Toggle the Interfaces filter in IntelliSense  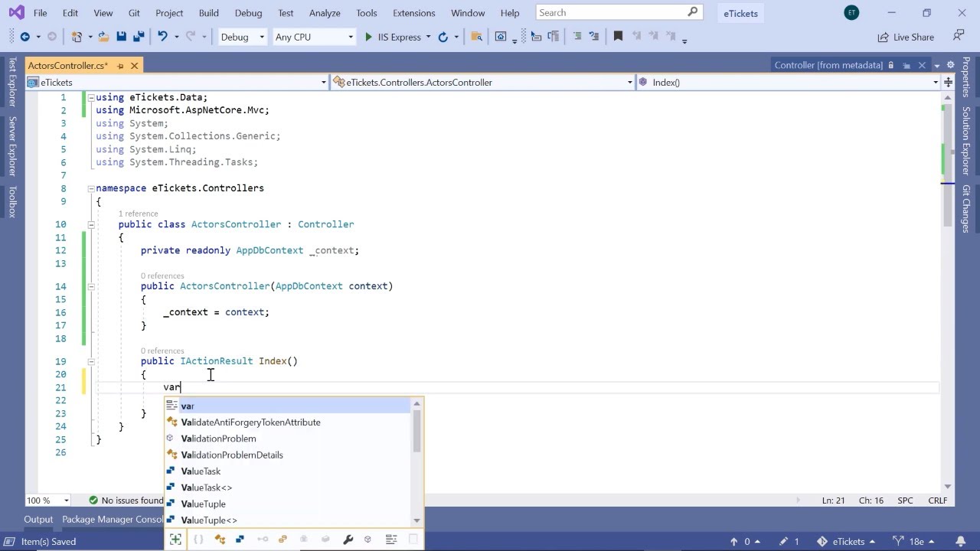[x=263, y=540]
